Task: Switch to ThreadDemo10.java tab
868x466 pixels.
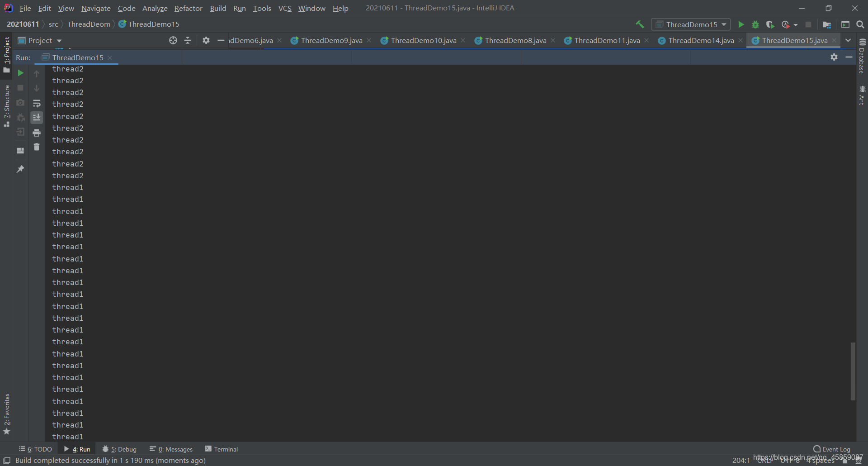Action: (423, 40)
